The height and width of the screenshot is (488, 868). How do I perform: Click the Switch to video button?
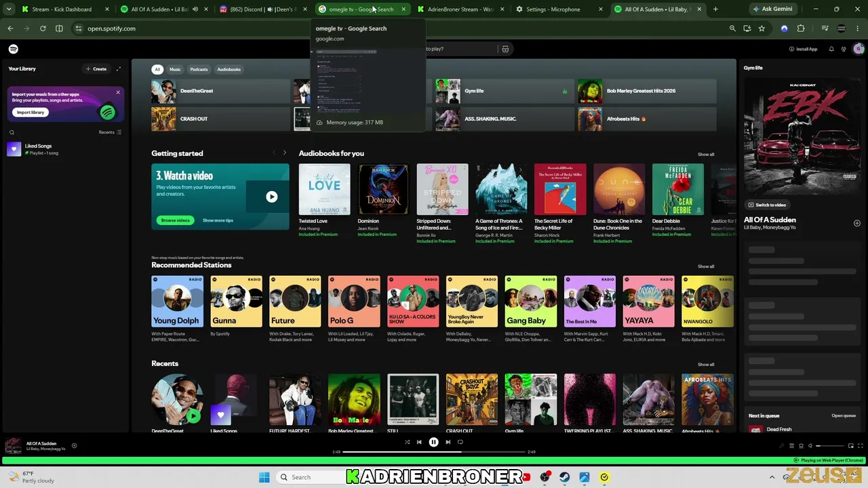(767, 205)
